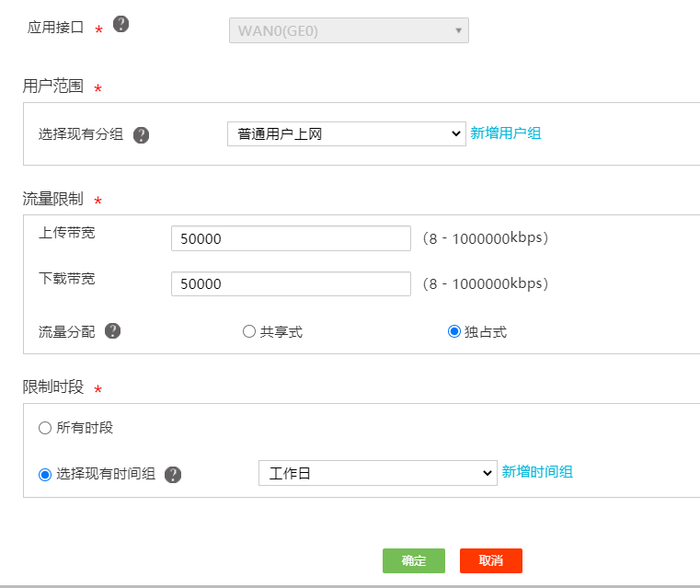Select the 独占式 radio option
700x588 pixels.
454,331
